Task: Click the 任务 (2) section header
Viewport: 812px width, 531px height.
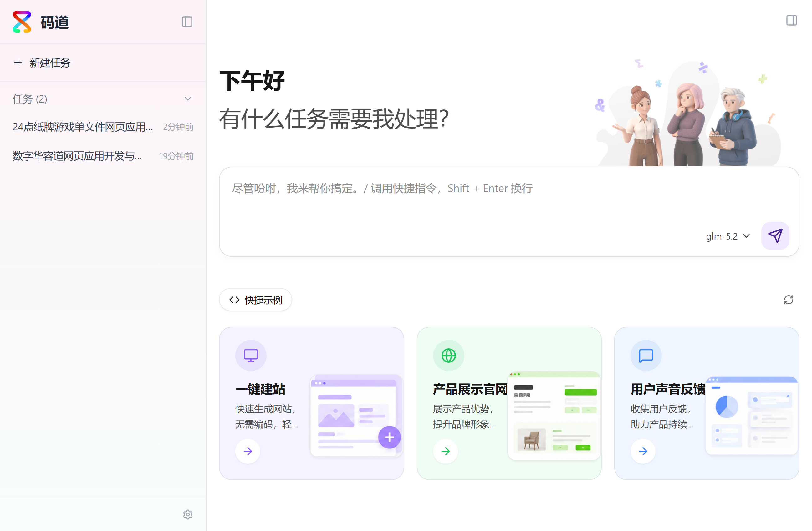Action: click(x=103, y=99)
